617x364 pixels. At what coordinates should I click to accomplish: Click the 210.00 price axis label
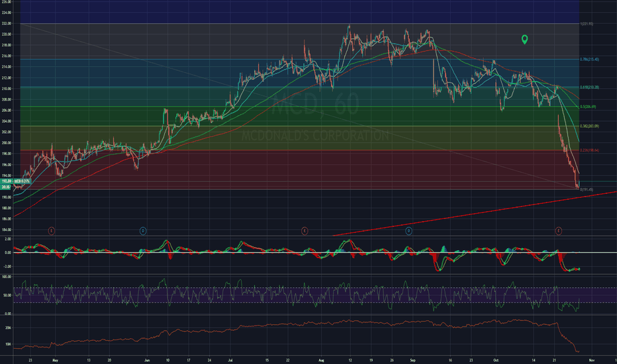[x=7, y=89]
